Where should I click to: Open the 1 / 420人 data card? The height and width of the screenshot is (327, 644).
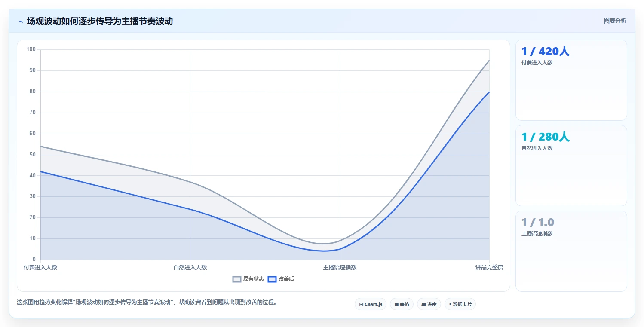(x=571, y=80)
